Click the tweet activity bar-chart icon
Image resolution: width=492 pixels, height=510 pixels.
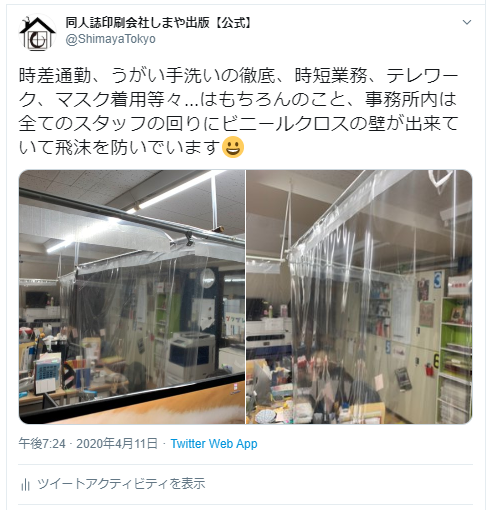coord(25,484)
